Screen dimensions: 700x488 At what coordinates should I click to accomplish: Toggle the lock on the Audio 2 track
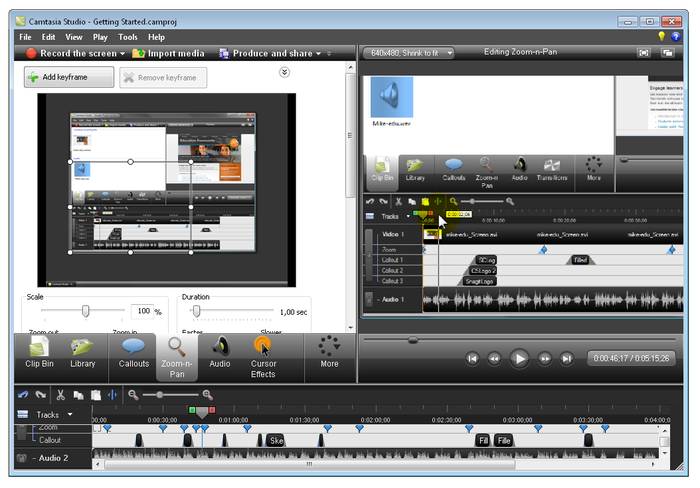[x=21, y=458]
